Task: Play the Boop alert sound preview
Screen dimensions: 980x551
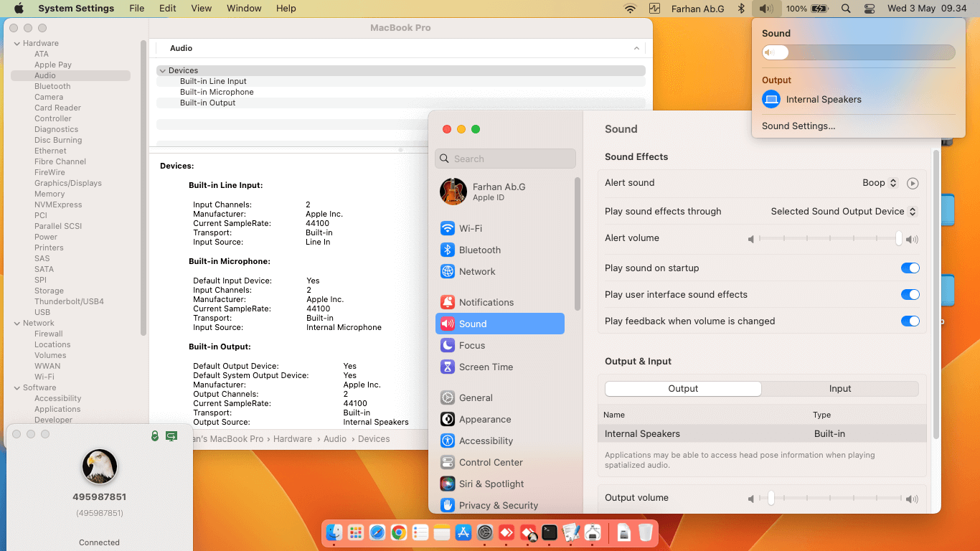Action: pos(913,183)
